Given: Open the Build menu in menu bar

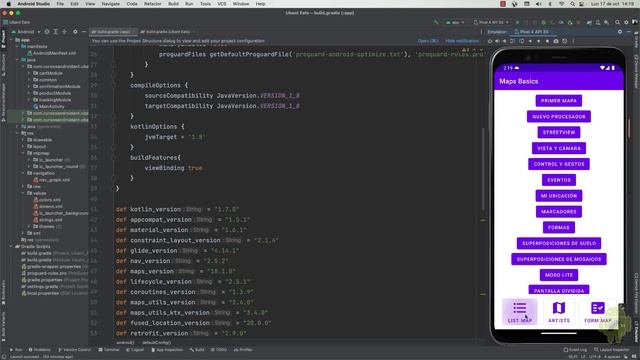Looking at the screenshot, I should pyautogui.click(x=173, y=4).
